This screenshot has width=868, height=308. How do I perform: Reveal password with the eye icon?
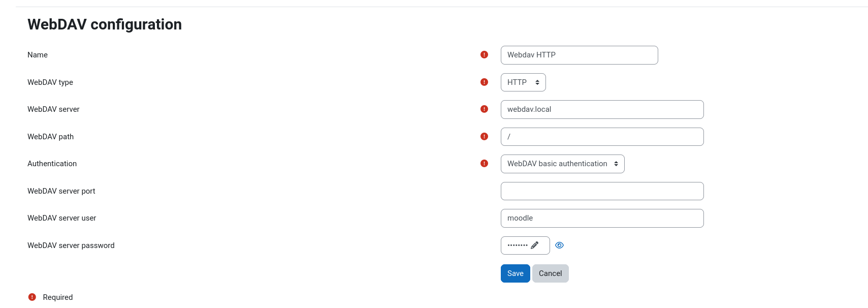(559, 245)
